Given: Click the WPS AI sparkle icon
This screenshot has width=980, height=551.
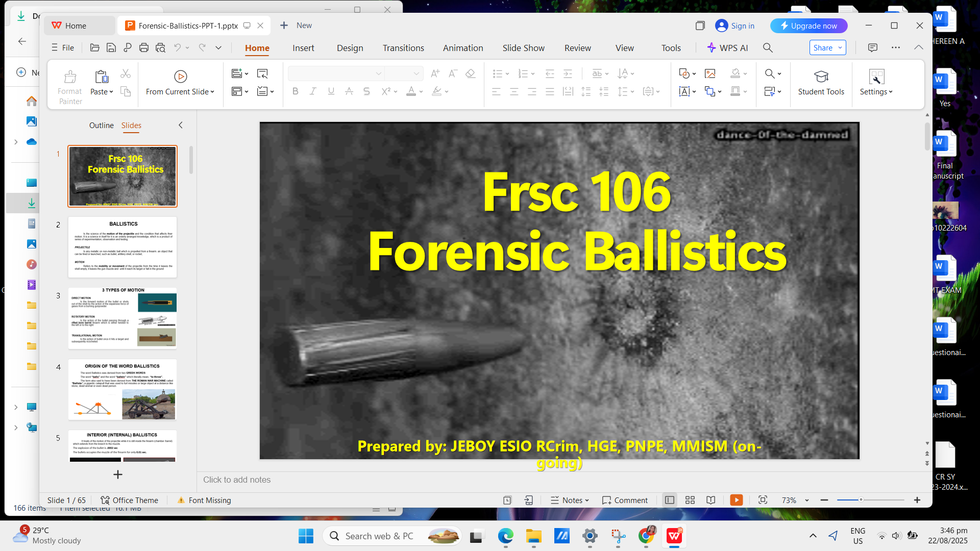Looking at the screenshot, I should point(712,47).
